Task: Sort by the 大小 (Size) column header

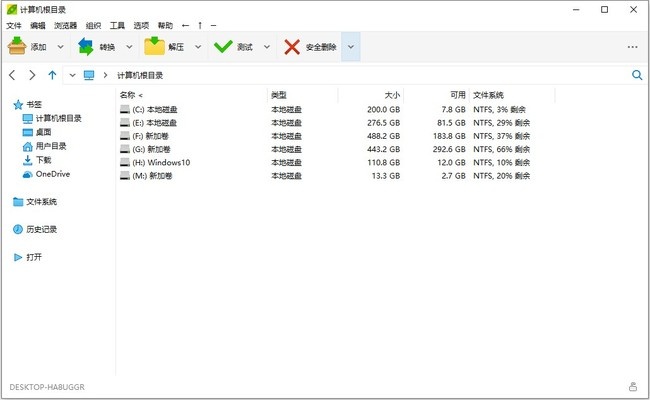Action: point(388,95)
